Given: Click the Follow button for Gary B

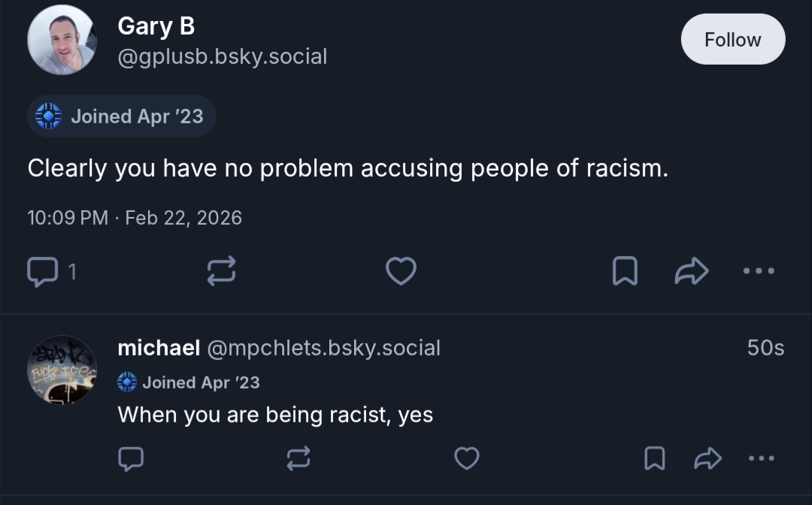Looking at the screenshot, I should point(732,39).
